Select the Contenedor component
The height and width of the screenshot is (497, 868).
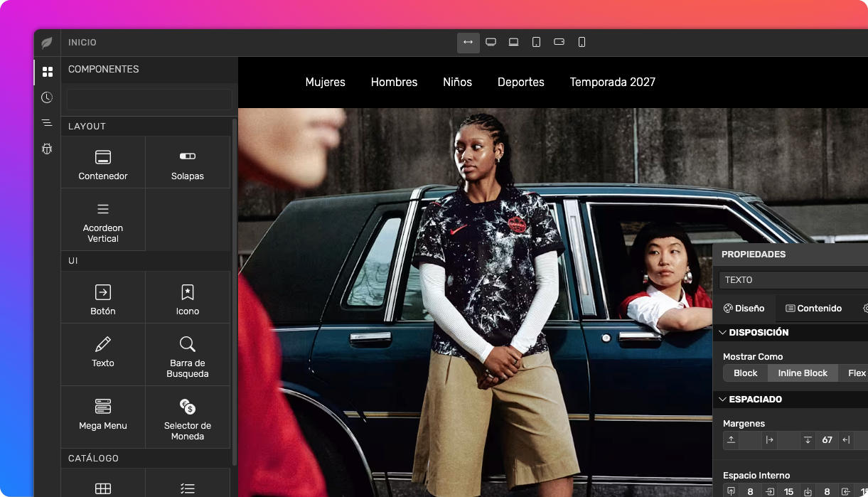tap(103, 163)
